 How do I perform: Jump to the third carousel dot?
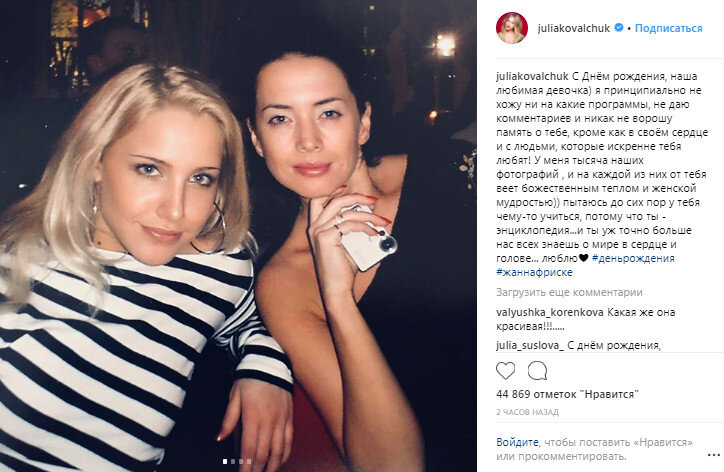click(241, 461)
